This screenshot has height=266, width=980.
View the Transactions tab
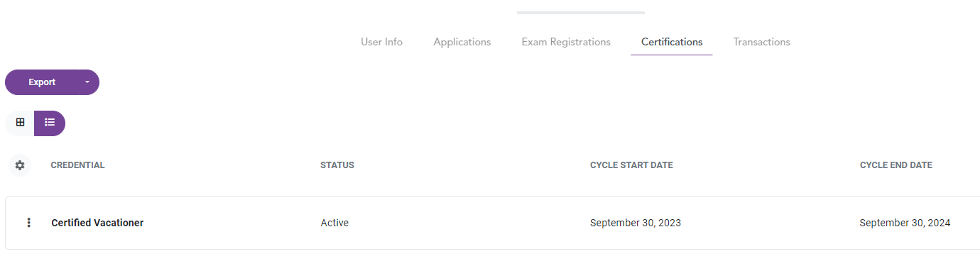(761, 42)
